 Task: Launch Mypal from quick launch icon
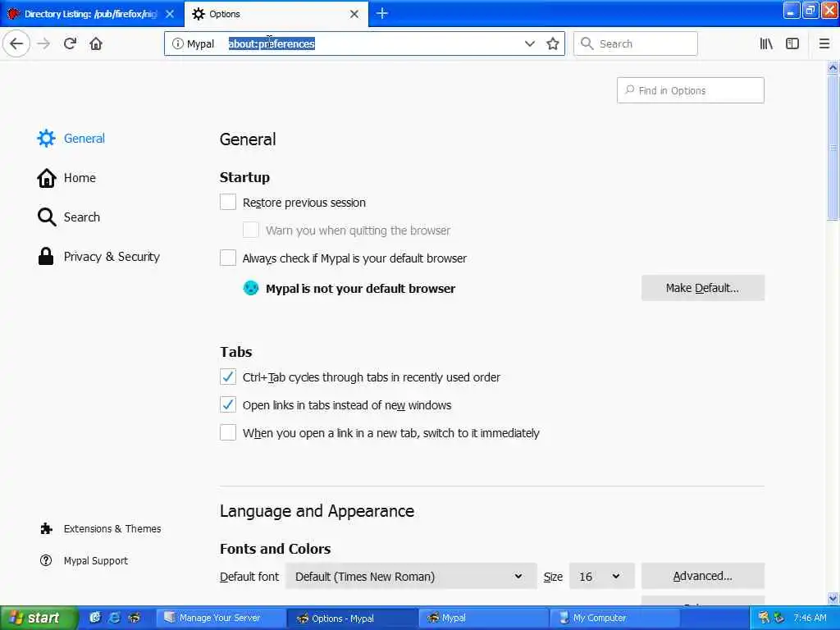point(135,618)
